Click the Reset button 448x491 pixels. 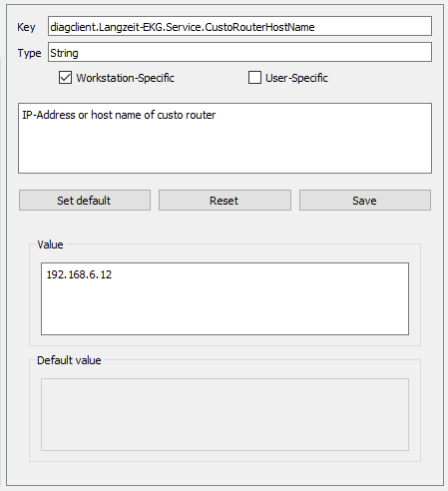(x=224, y=201)
